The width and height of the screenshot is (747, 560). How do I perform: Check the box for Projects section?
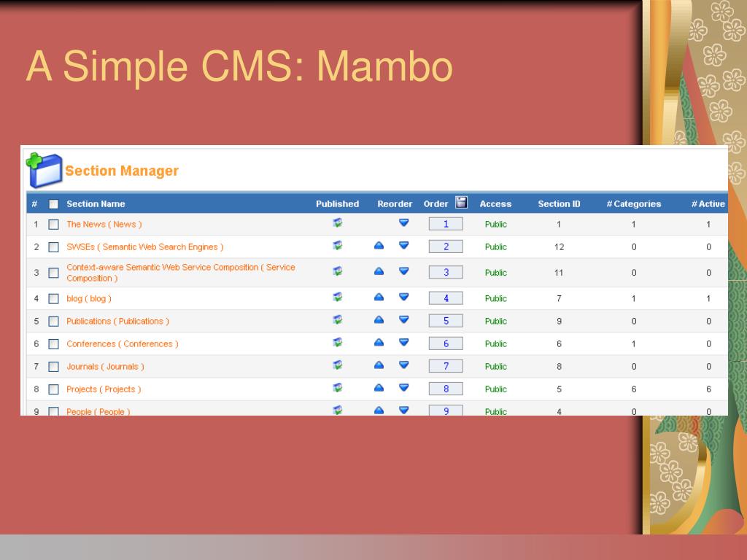pos(53,389)
